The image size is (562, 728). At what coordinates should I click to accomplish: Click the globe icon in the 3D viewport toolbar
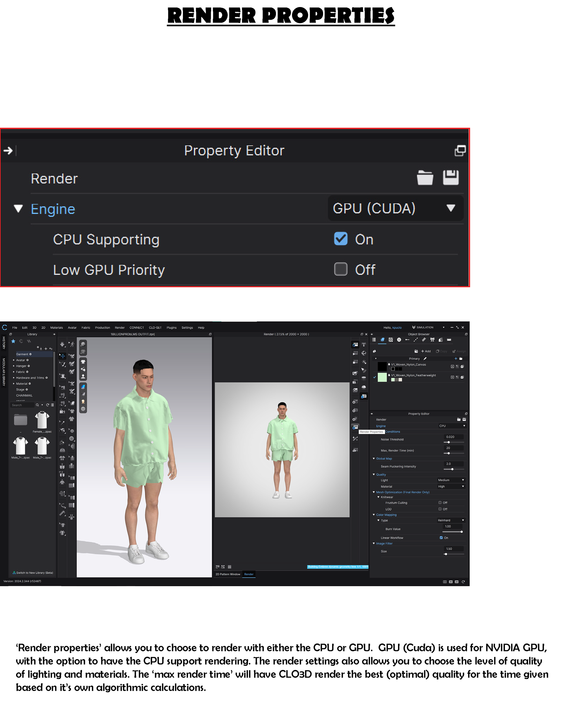[83, 409]
